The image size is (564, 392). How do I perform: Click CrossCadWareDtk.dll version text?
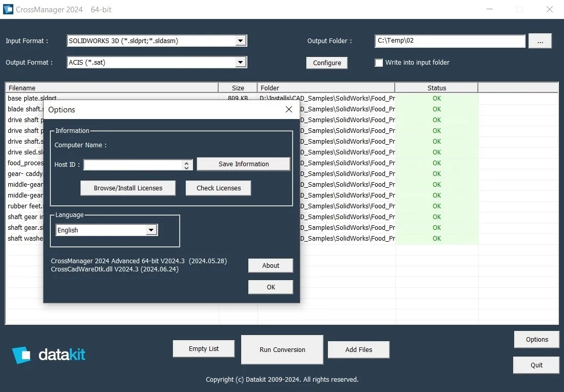115,269
